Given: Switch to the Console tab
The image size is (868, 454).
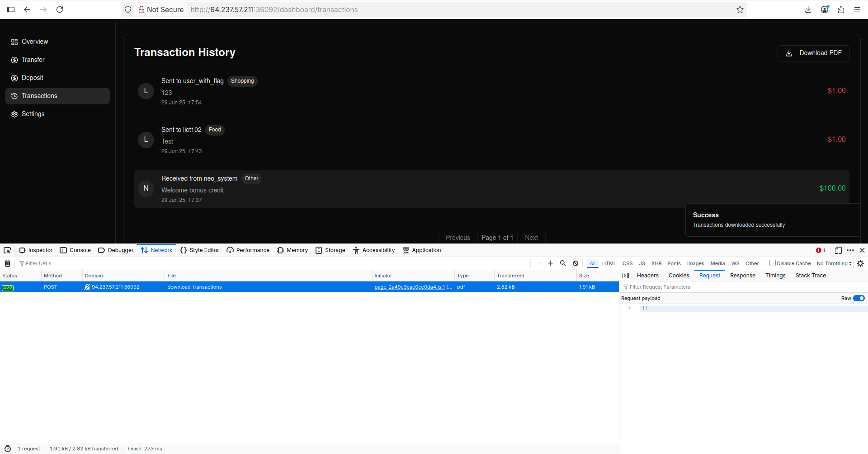Looking at the screenshot, I should [75, 250].
